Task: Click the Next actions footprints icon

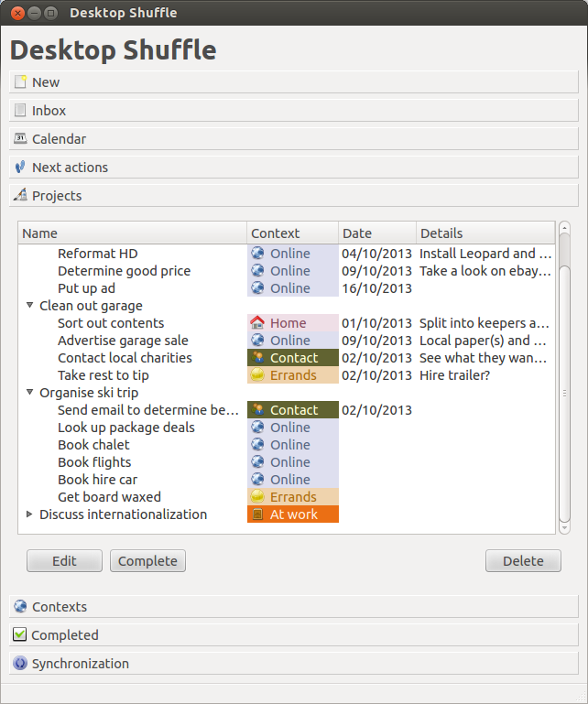Action: pyautogui.click(x=20, y=168)
